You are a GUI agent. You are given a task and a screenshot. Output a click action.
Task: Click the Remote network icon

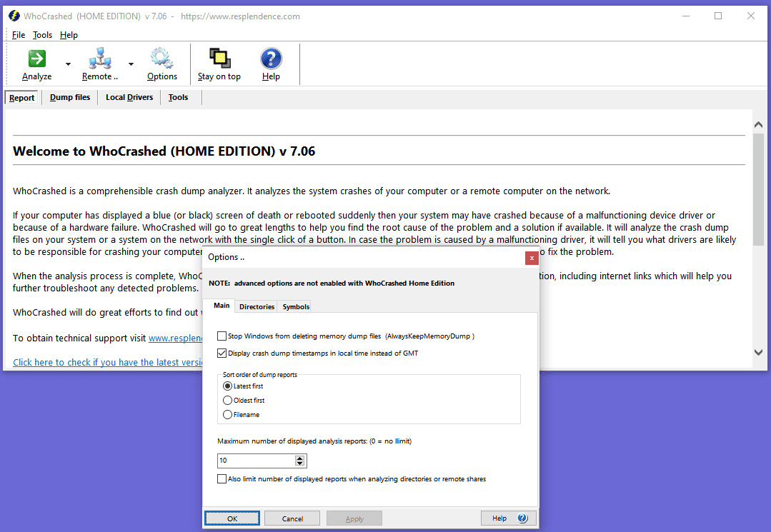click(x=100, y=59)
